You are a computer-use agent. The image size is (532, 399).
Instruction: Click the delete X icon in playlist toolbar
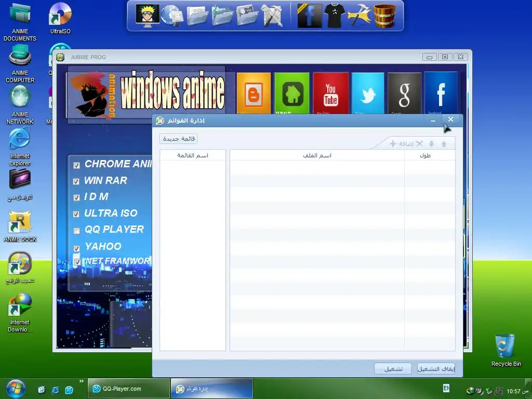419,144
